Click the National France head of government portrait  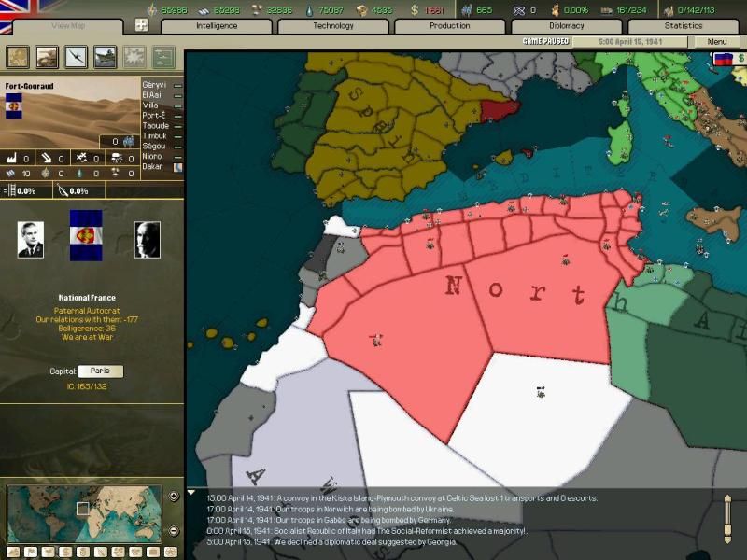[x=148, y=240]
